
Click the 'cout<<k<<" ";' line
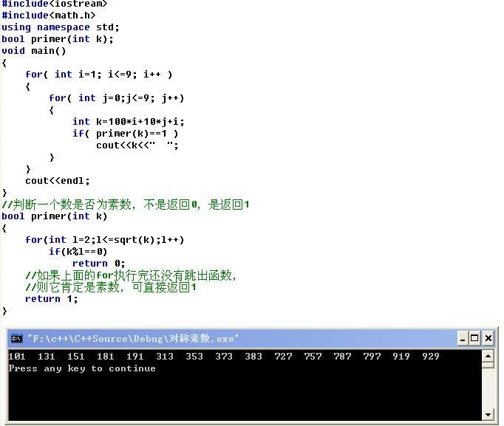(137, 145)
